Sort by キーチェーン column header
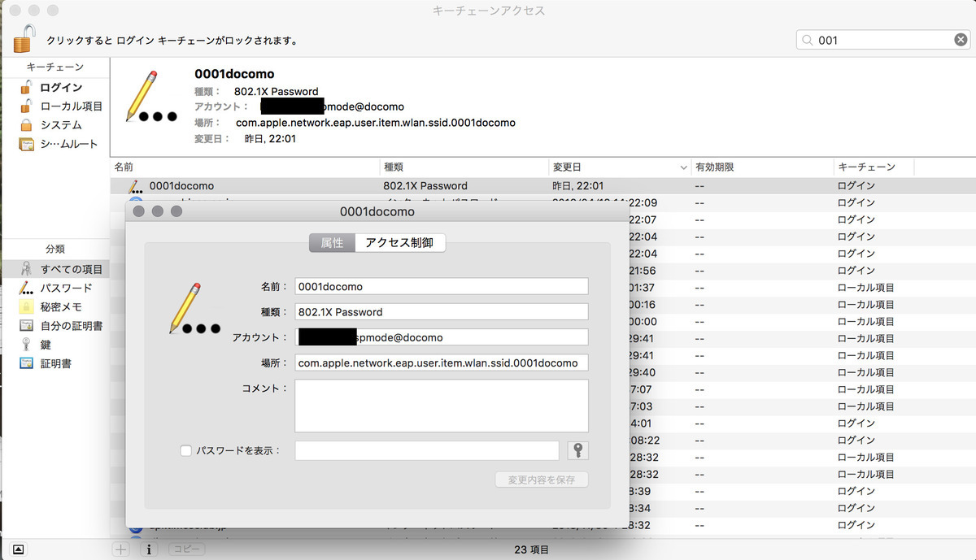976x560 pixels. pyautogui.click(x=874, y=167)
